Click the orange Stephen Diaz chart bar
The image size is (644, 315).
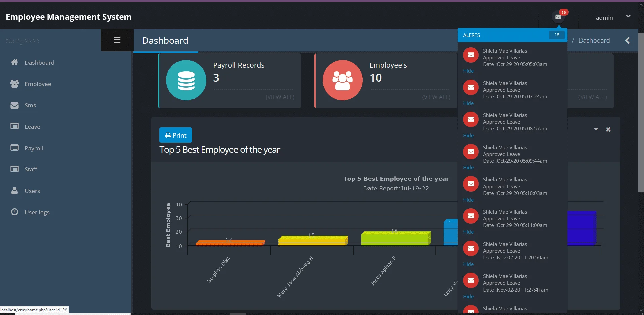230,243
